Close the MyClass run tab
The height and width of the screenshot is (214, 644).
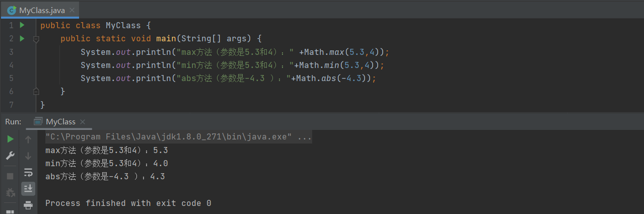[83, 122]
